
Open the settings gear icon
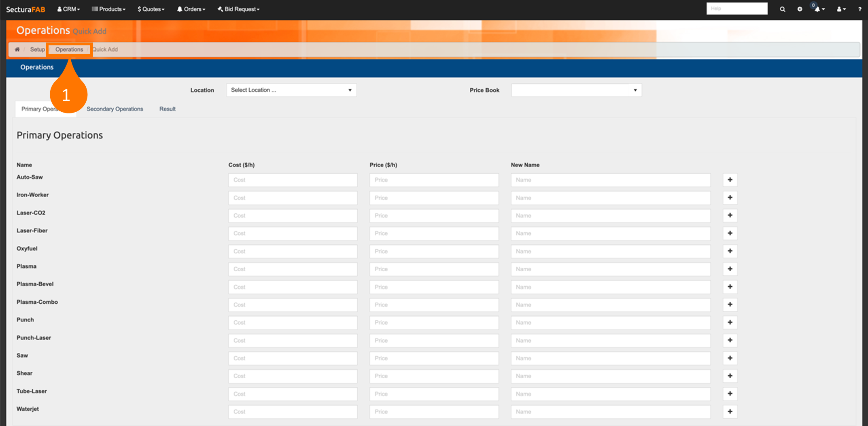click(800, 9)
